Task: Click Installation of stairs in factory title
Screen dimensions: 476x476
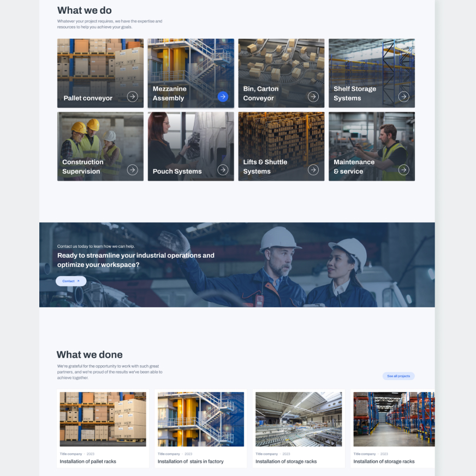Action: [x=191, y=462]
